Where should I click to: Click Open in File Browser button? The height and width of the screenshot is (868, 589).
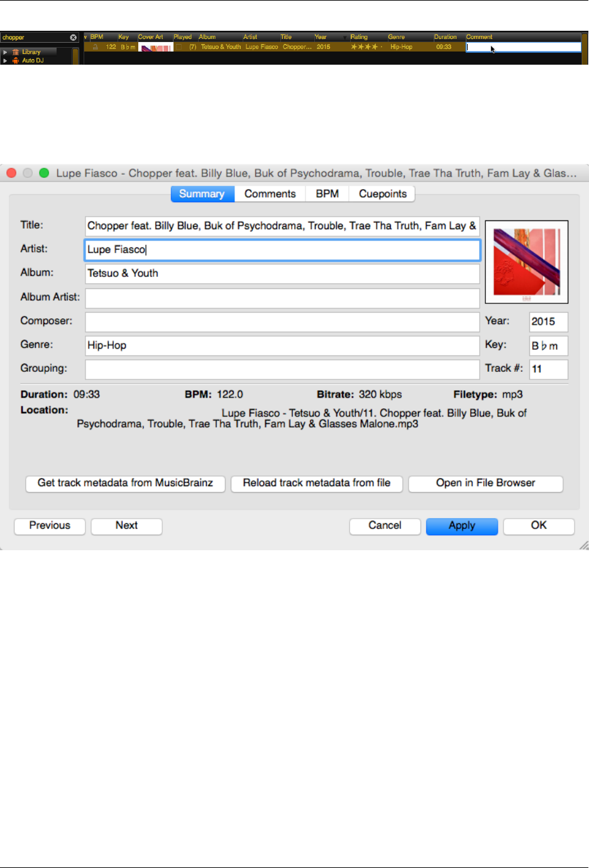(x=486, y=484)
